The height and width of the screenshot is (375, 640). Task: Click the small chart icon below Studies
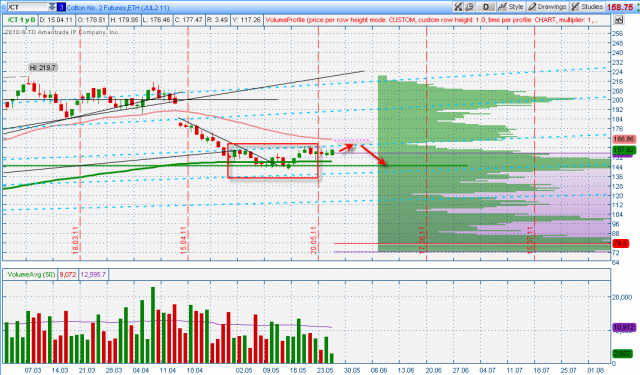618,20
